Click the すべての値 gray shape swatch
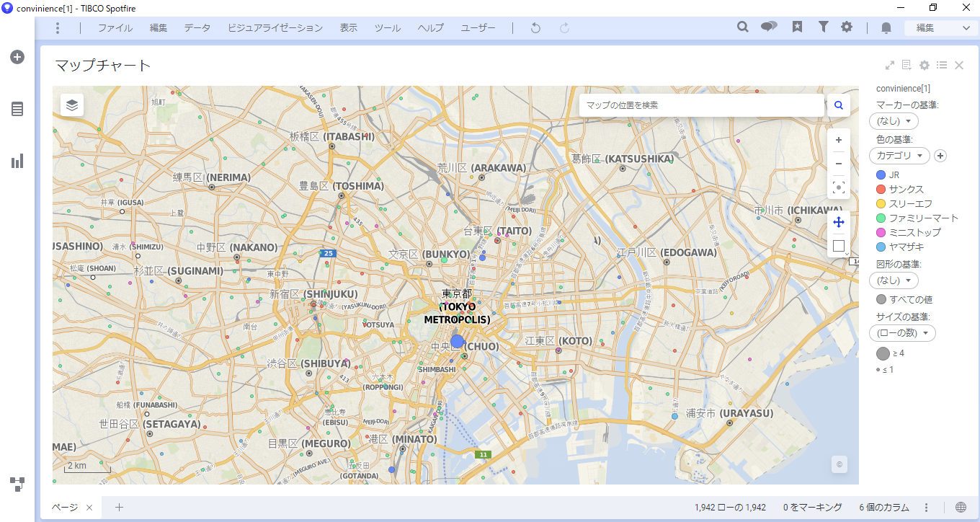980x522 pixels. pos(881,299)
